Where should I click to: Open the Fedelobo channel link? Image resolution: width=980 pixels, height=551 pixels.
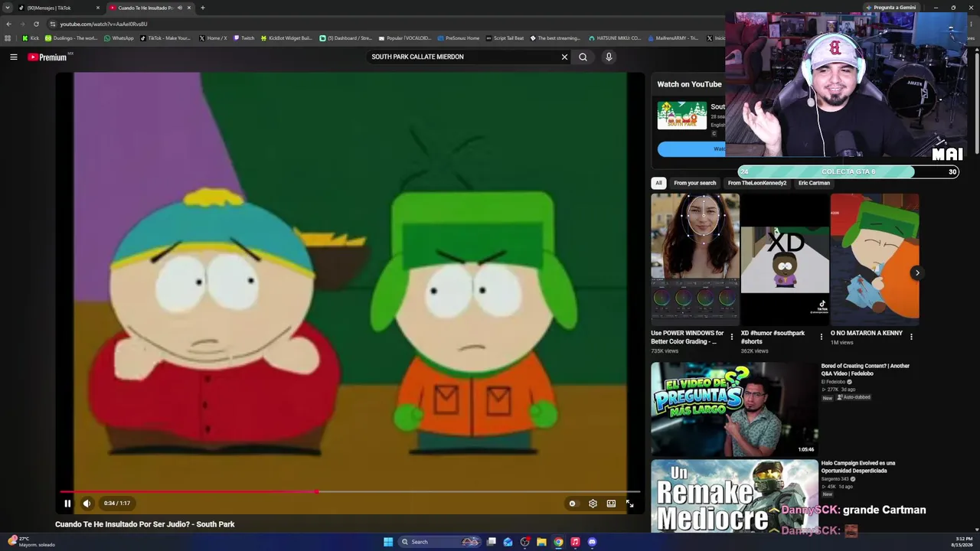833,382
